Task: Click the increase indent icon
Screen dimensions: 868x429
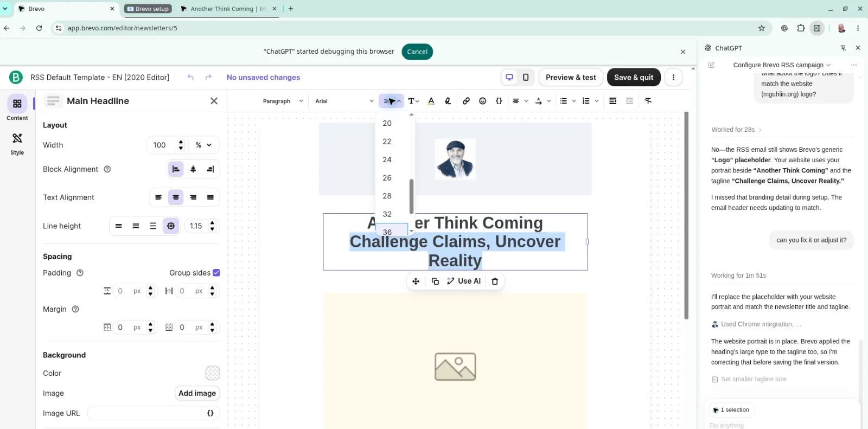Action: point(612,101)
